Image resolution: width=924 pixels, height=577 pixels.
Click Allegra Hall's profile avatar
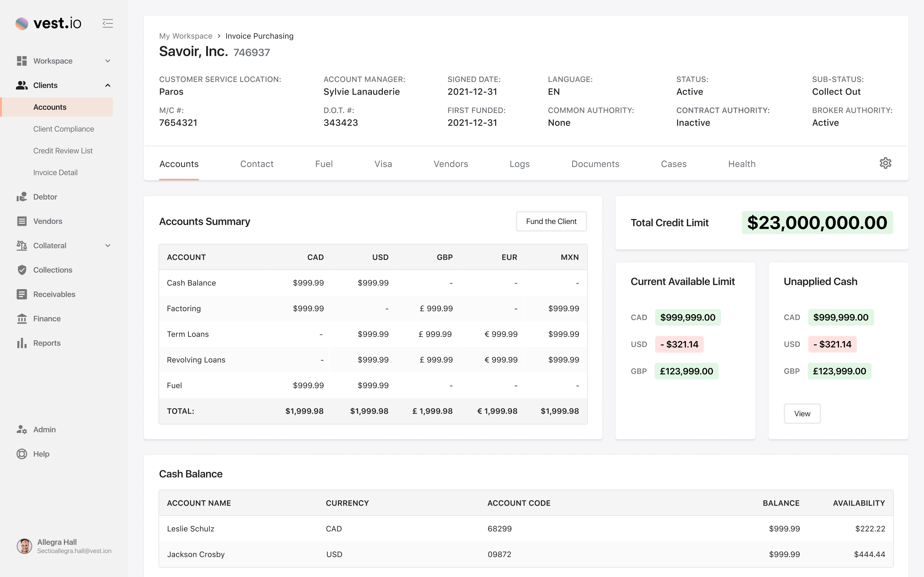click(x=24, y=546)
